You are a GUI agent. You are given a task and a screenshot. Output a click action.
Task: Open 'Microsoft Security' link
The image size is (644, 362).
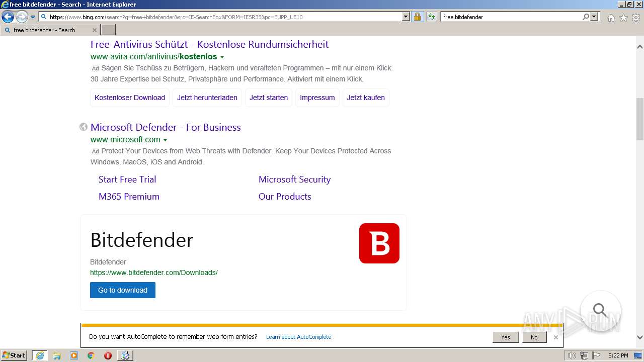[x=294, y=179]
